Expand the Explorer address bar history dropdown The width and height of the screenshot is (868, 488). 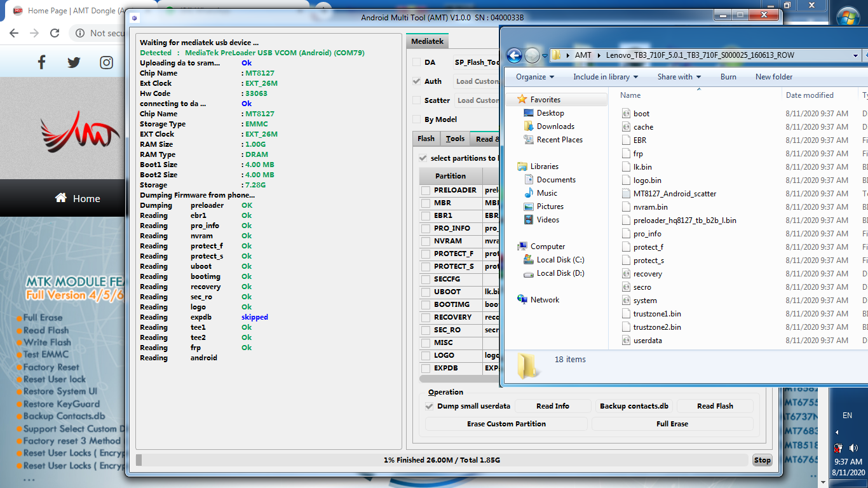pyautogui.click(x=856, y=55)
